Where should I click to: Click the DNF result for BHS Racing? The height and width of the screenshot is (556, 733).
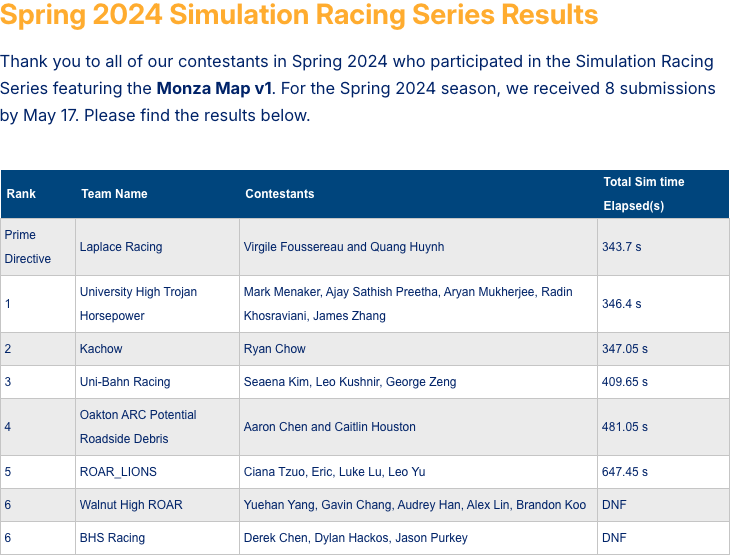pyautogui.click(x=614, y=538)
